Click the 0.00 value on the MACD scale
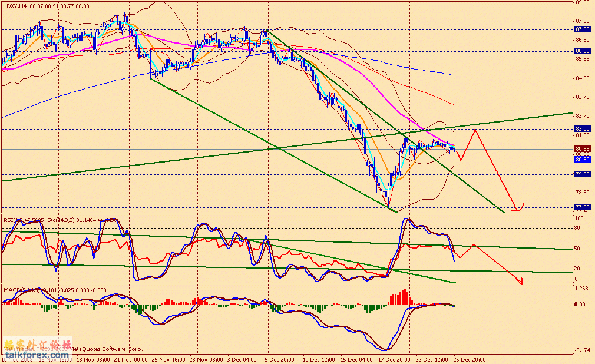Viewport: 595px width, 364px height. pyautogui.click(x=580, y=305)
